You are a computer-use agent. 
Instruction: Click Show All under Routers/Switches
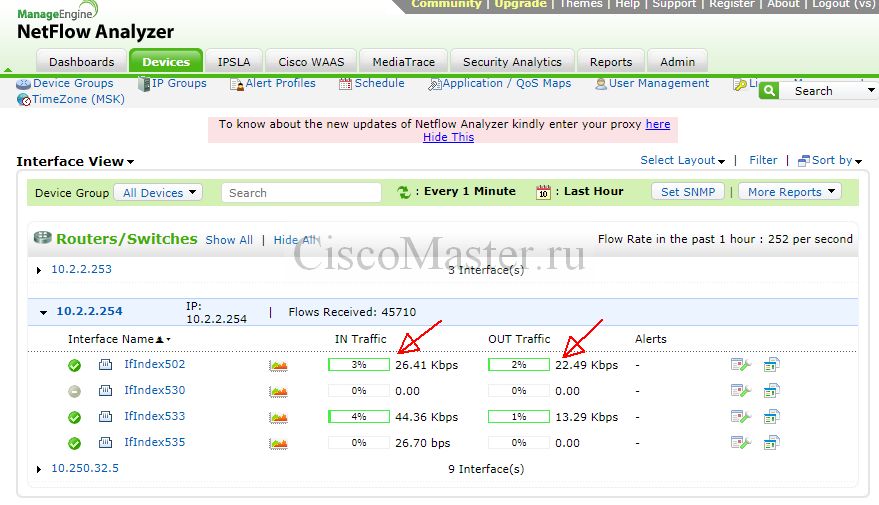229,240
